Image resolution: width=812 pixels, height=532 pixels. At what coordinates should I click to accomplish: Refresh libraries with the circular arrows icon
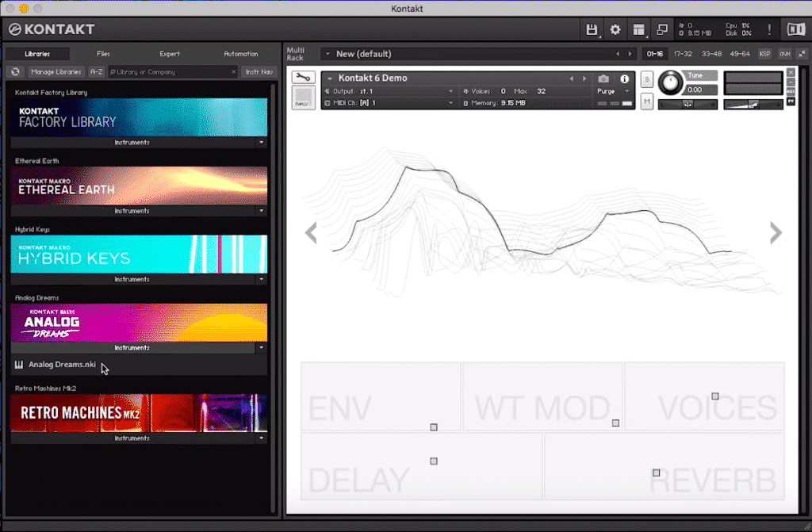[15, 72]
